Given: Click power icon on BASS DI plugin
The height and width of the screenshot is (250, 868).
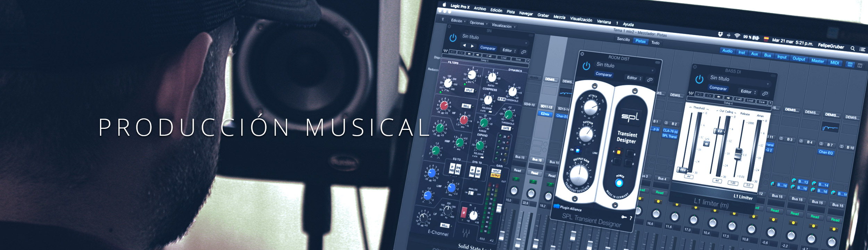Looking at the screenshot, I should pyautogui.click(x=699, y=79).
